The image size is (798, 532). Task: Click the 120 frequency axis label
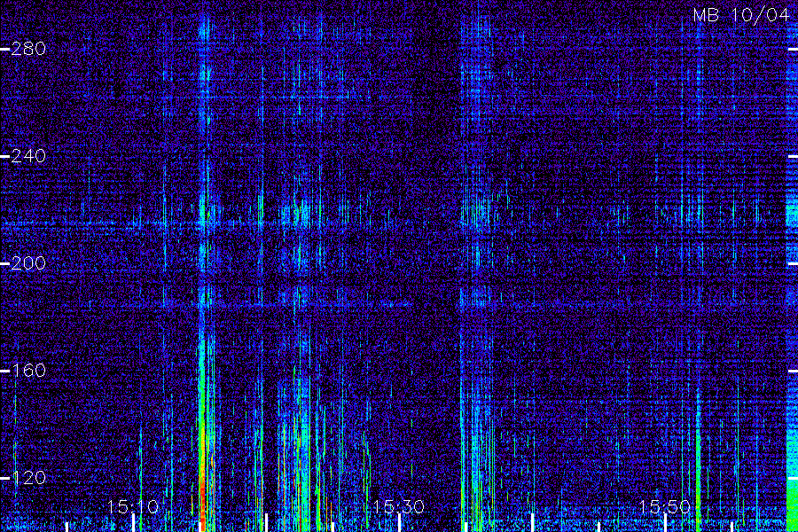pyautogui.click(x=28, y=478)
